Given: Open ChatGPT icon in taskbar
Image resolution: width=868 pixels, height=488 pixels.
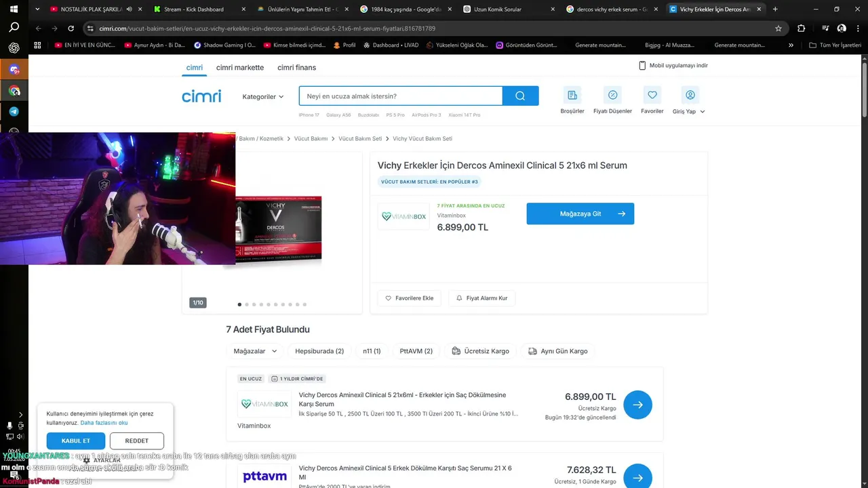Looking at the screenshot, I should [x=14, y=48].
